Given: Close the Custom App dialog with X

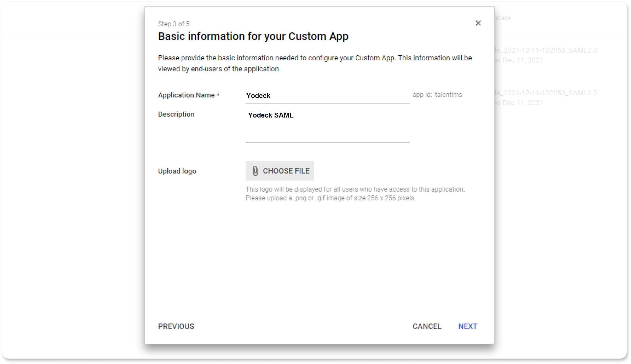Looking at the screenshot, I should click(478, 23).
